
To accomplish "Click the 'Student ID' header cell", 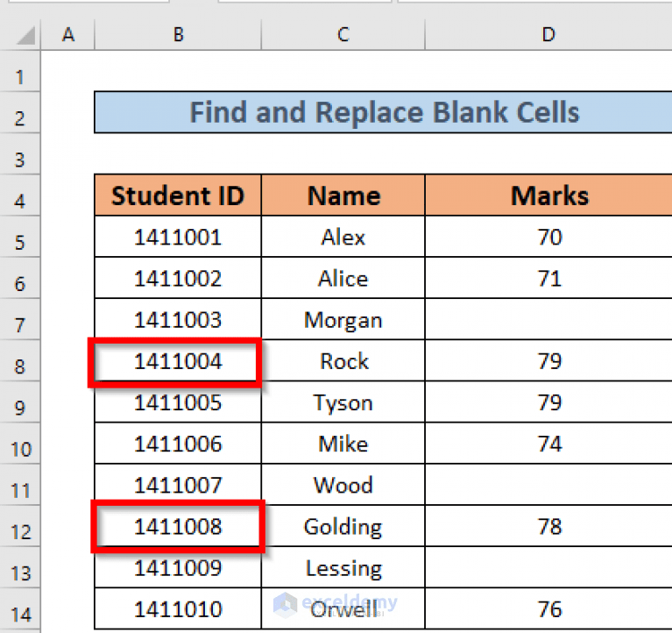I will tap(178, 196).
